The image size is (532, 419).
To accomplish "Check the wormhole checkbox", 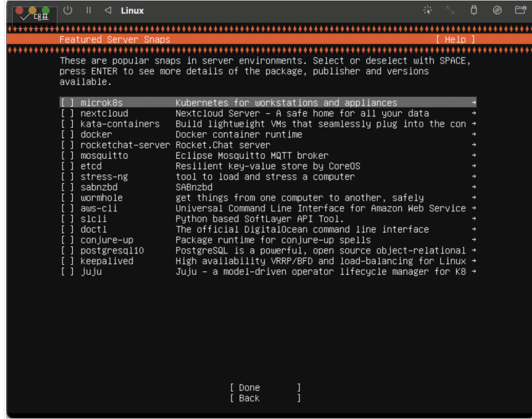I will point(67,197).
